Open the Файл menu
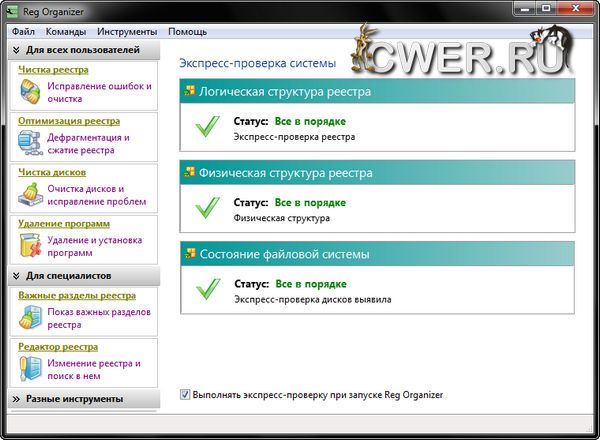Screen dimensions: 600x440 click(24, 32)
